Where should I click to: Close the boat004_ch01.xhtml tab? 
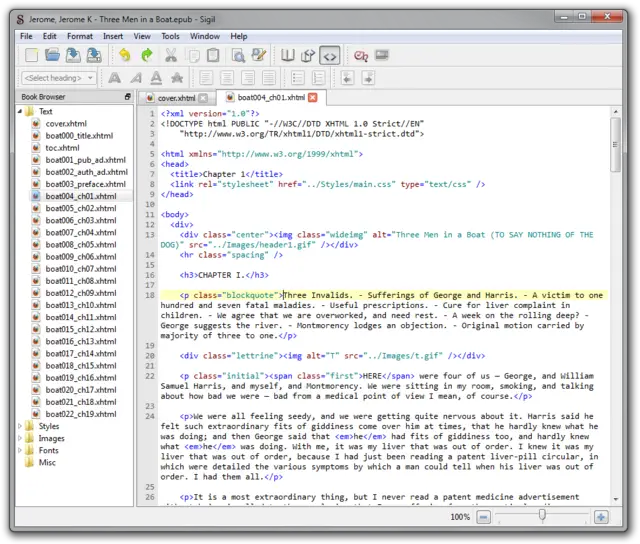pos(312,98)
